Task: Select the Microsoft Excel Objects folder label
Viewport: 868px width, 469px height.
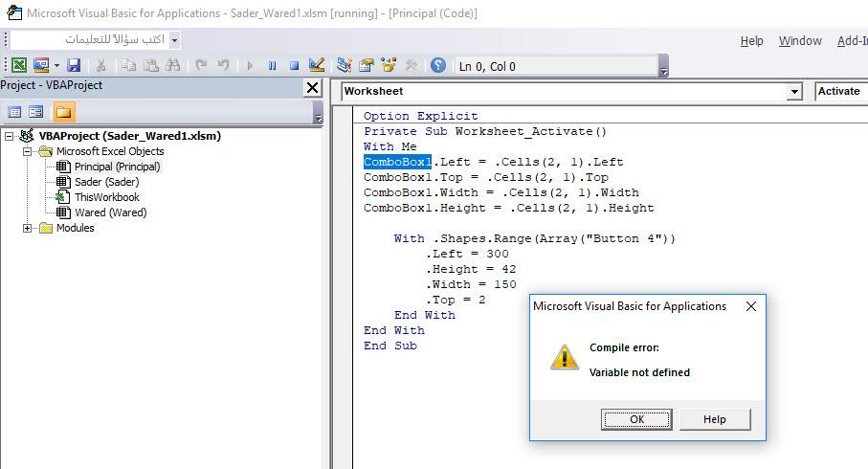Action: 110,151
